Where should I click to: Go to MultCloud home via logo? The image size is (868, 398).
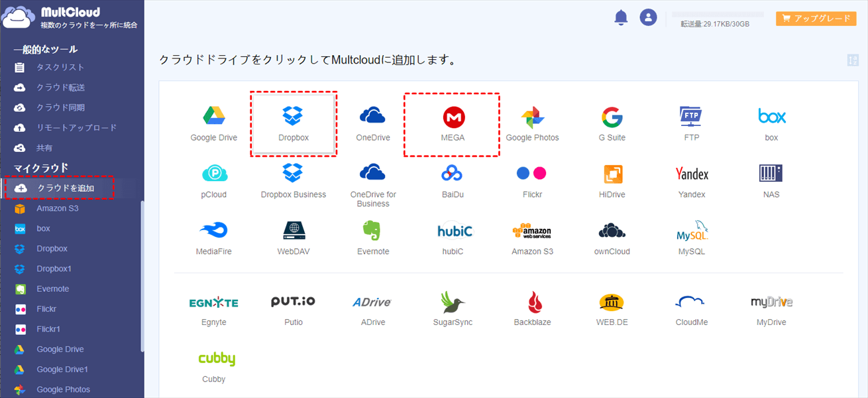[x=70, y=18]
